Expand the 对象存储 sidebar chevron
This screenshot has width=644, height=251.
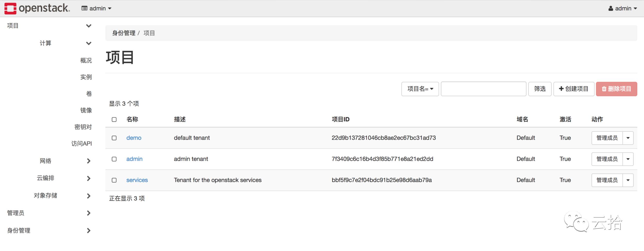pyautogui.click(x=89, y=196)
